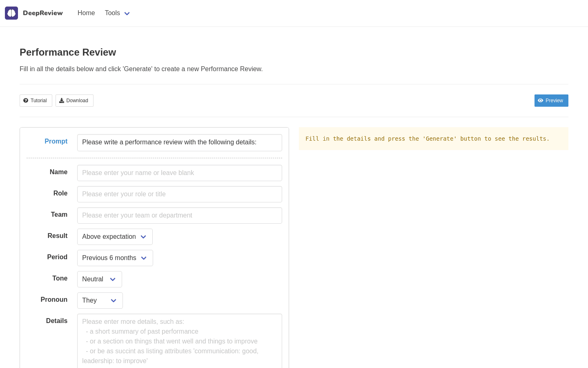Click the Tutorial button

36,100
